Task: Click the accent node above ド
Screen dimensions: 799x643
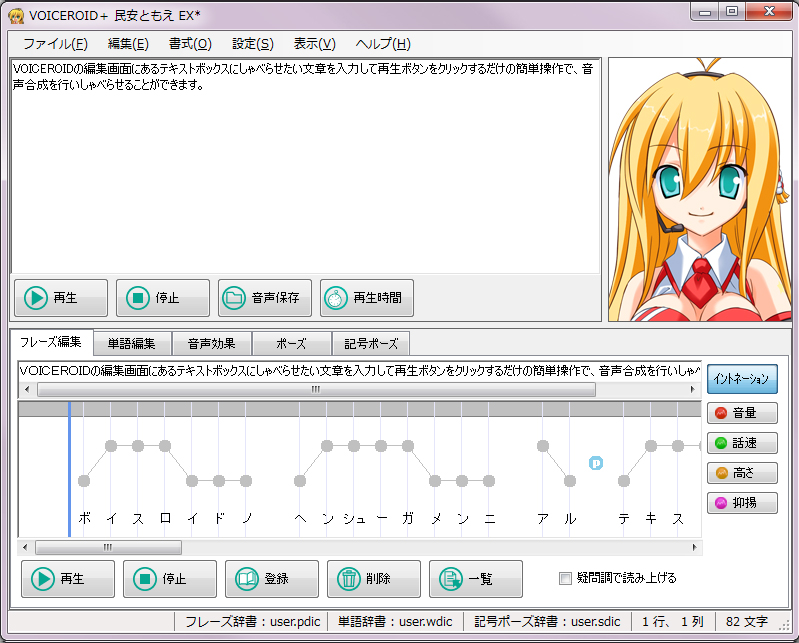Action: click(x=219, y=480)
